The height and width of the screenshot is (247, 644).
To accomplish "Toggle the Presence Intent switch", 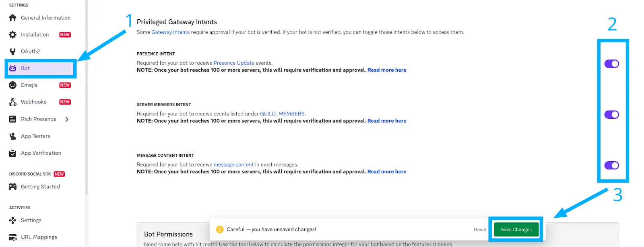I will (612, 64).
